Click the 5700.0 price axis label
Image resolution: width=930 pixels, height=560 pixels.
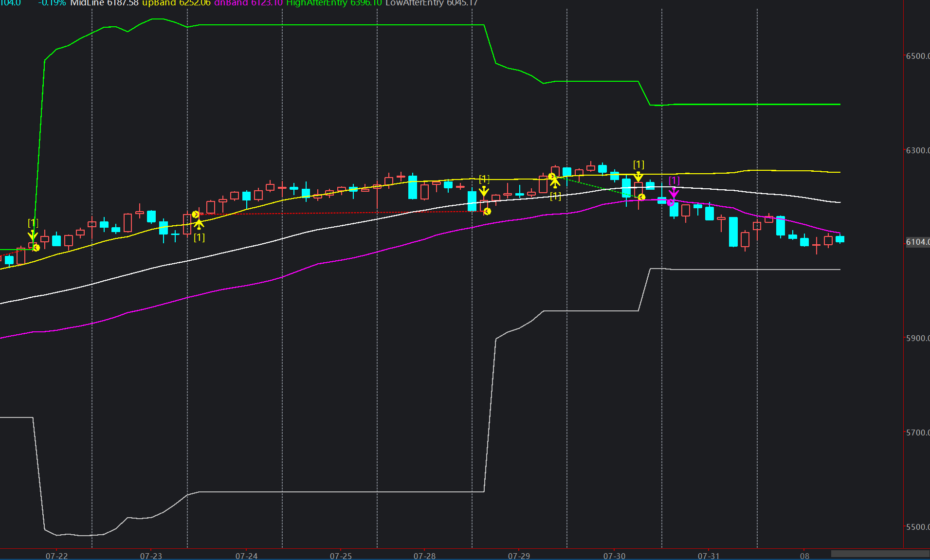tap(917, 433)
